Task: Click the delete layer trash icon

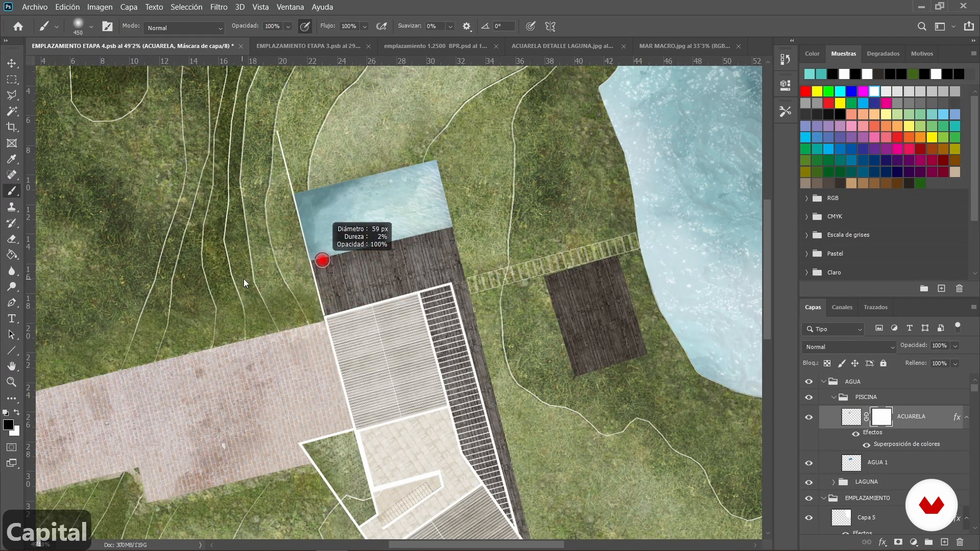Action: 960,542
